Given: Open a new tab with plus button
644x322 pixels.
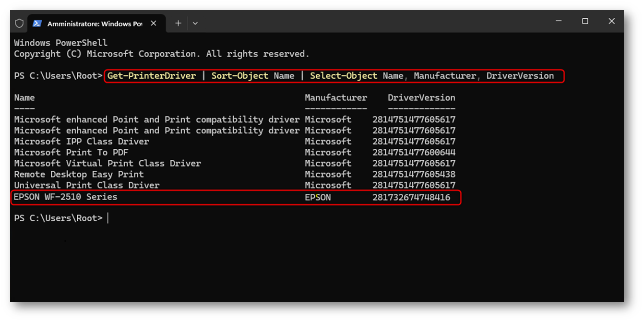Looking at the screenshot, I should pos(178,23).
